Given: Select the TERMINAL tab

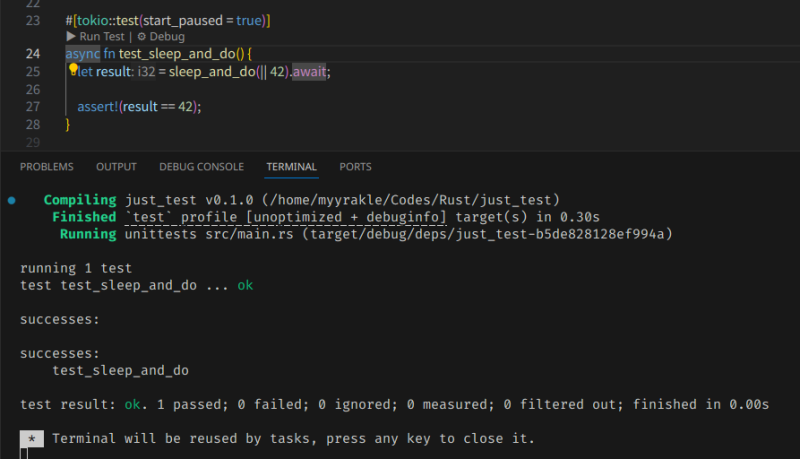Looking at the screenshot, I should 291,167.
